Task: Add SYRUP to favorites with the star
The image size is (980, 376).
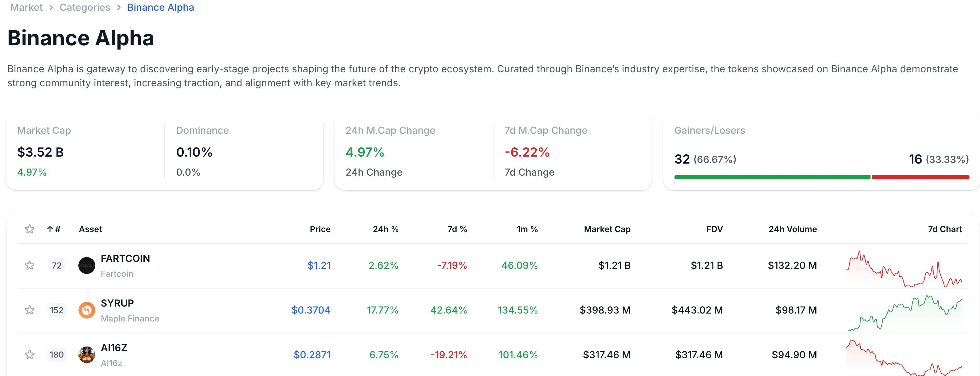Action: point(29,310)
